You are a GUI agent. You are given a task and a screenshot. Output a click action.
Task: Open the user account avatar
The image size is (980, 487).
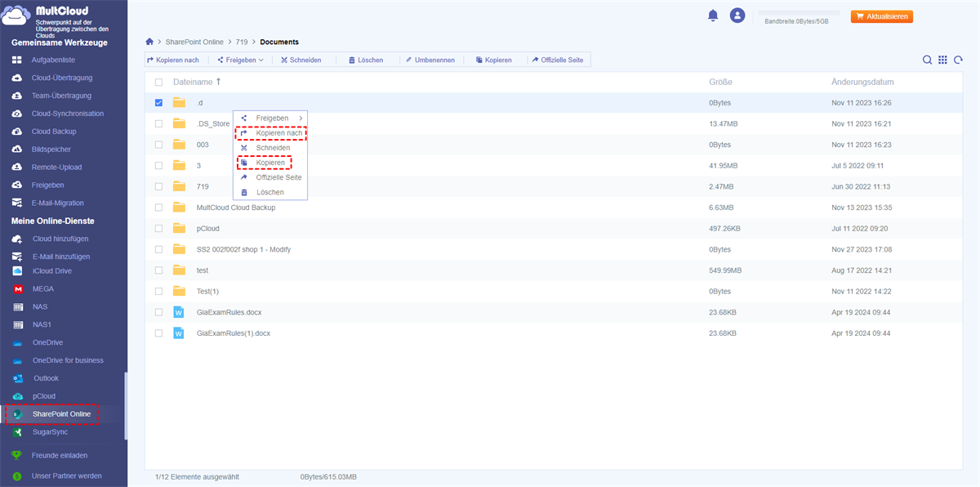pyautogui.click(x=737, y=16)
